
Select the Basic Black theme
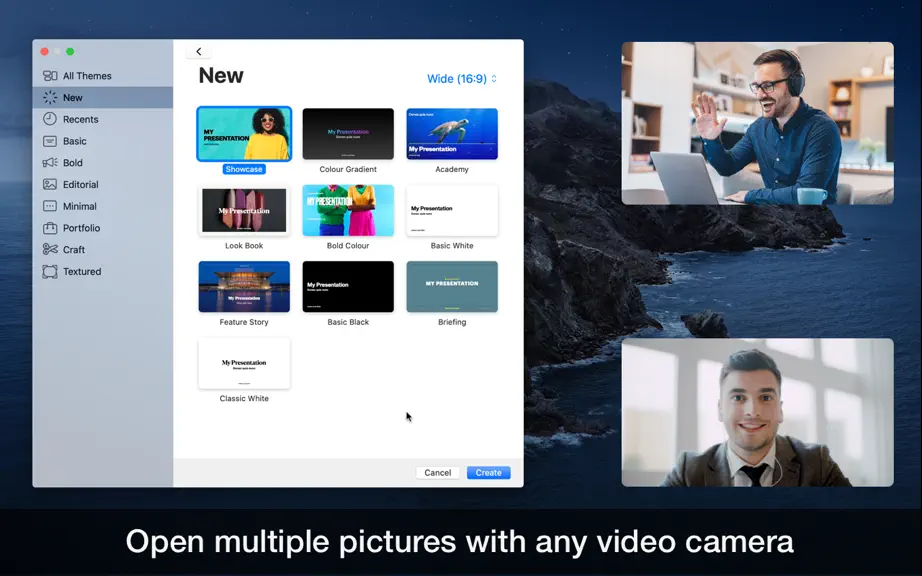point(348,287)
